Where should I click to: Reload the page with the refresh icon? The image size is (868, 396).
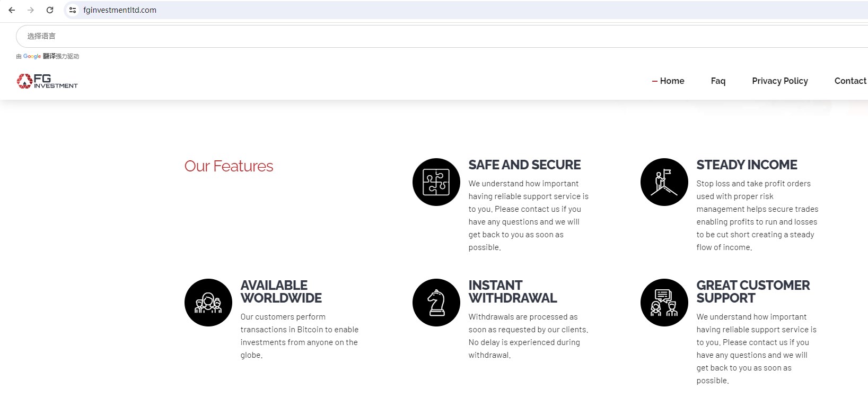click(50, 10)
